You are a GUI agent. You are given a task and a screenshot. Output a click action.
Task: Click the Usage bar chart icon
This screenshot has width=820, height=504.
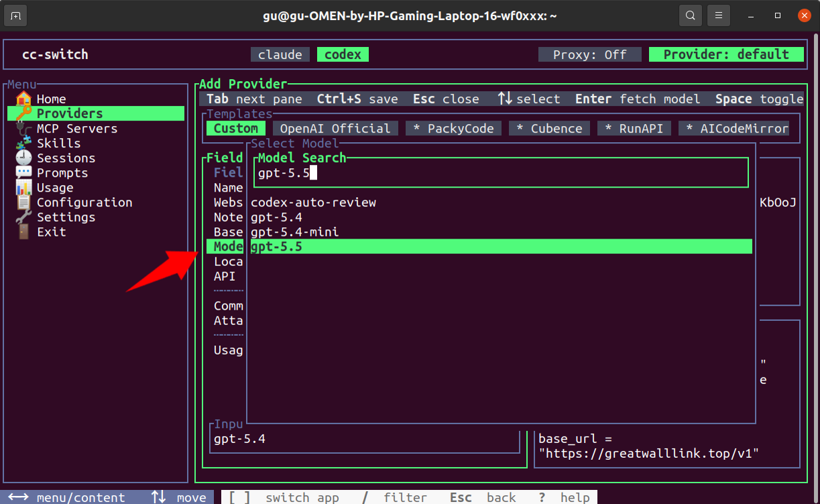pos(23,187)
